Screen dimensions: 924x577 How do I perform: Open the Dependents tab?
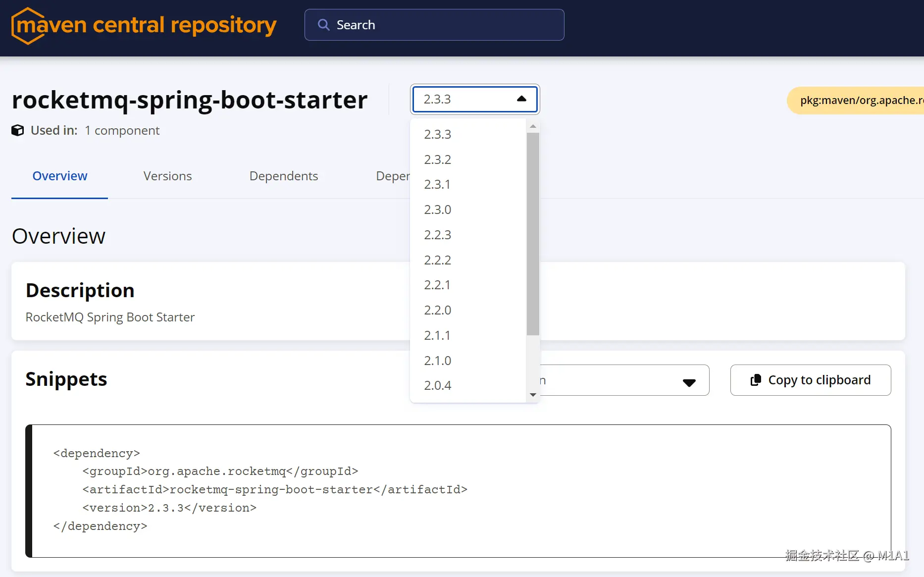[284, 176]
